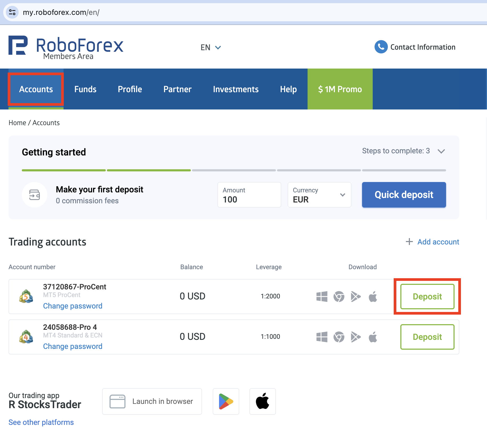Click the phone icon for Contact Information
Viewport: 487px width, 448px height.
click(x=381, y=47)
